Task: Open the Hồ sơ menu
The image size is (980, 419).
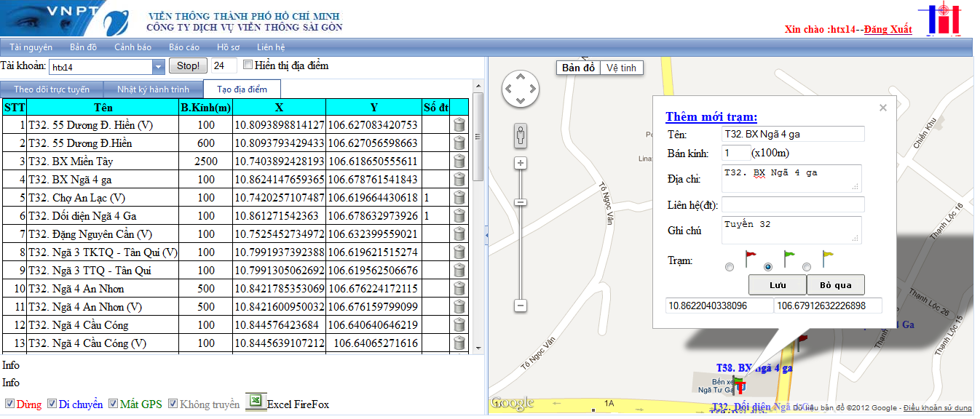Action: [x=229, y=47]
